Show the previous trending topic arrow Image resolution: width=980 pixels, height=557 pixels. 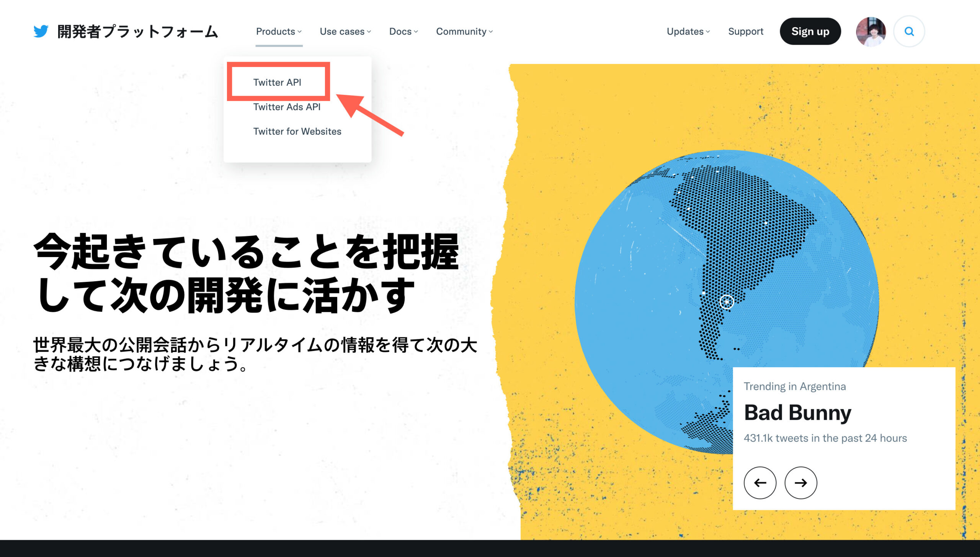(x=760, y=483)
